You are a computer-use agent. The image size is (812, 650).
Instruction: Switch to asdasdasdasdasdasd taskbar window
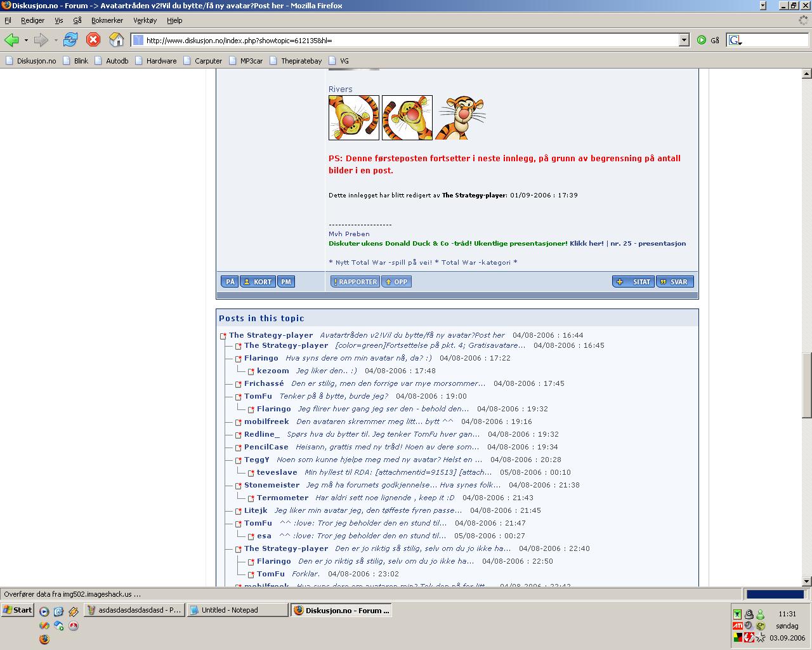pyautogui.click(x=134, y=610)
